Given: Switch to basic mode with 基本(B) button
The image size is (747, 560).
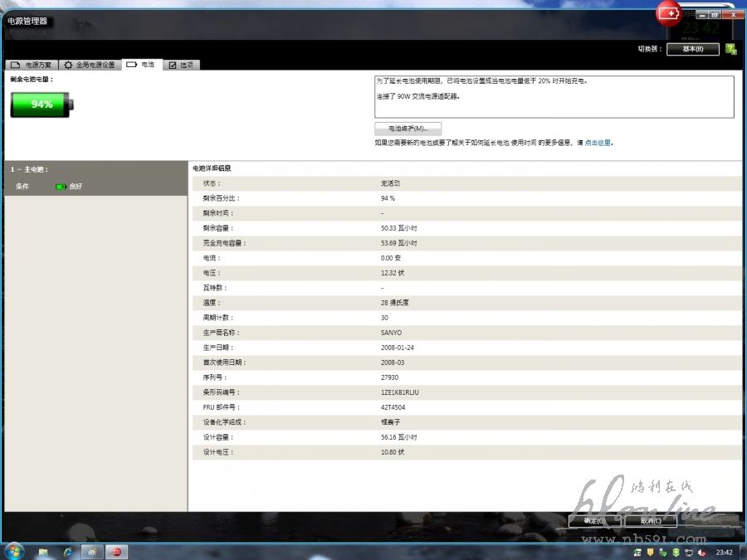Looking at the screenshot, I should pyautogui.click(x=692, y=49).
